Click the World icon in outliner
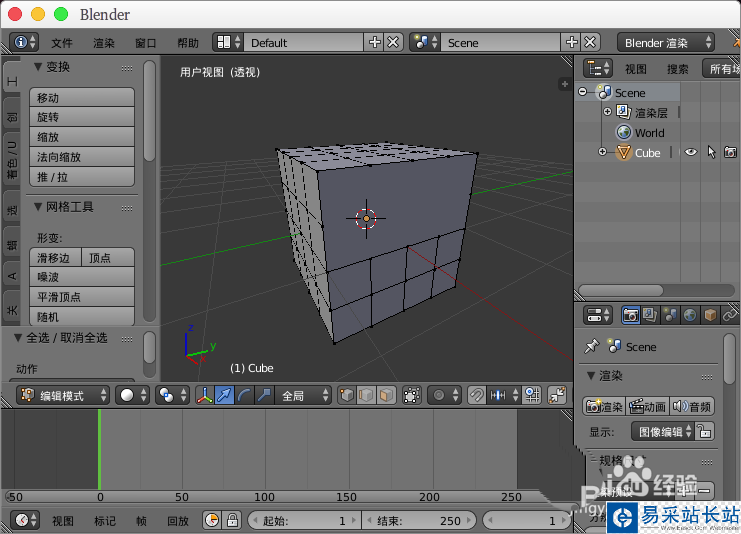Image resolution: width=741 pixels, height=534 pixels. (x=624, y=132)
